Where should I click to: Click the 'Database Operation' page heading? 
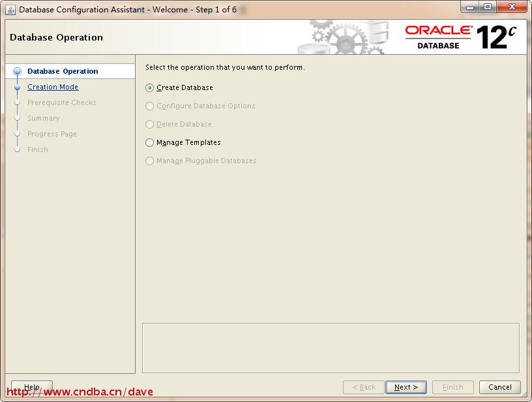[x=56, y=37]
